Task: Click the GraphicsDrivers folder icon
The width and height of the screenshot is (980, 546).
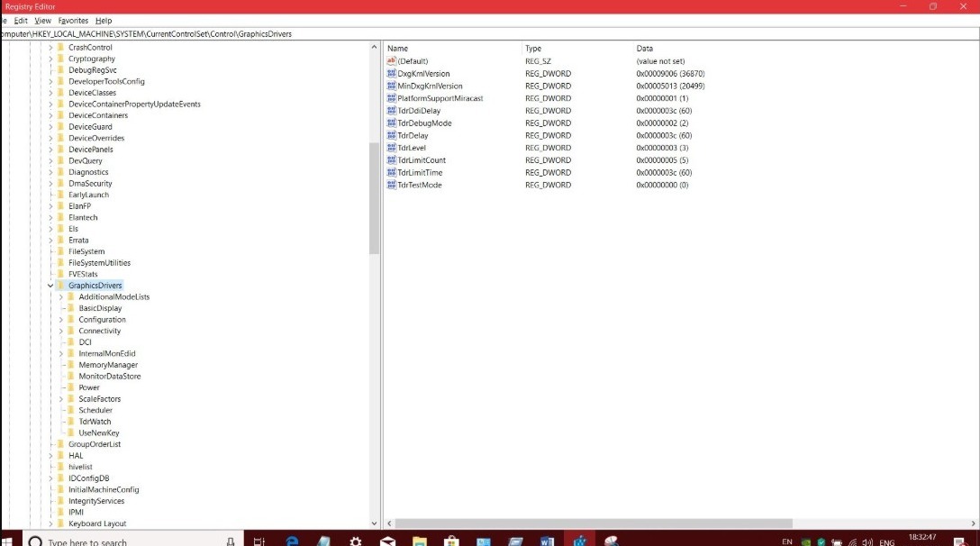Action: [x=60, y=286]
